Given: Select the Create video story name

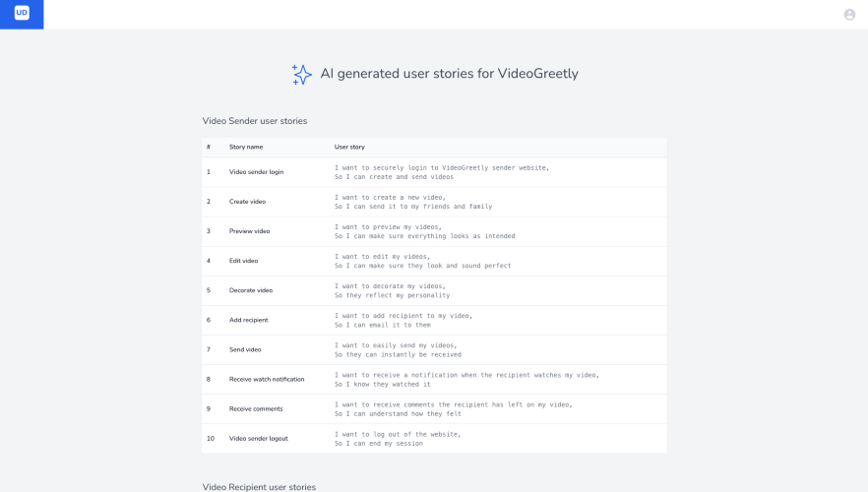Looking at the screenshot, I should pos(247,202).
